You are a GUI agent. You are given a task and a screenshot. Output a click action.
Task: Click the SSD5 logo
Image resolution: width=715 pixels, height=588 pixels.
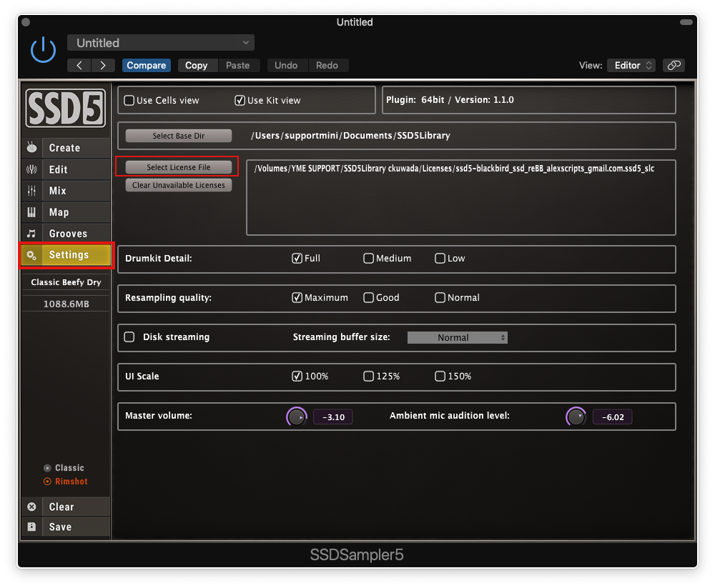[65, 108]
